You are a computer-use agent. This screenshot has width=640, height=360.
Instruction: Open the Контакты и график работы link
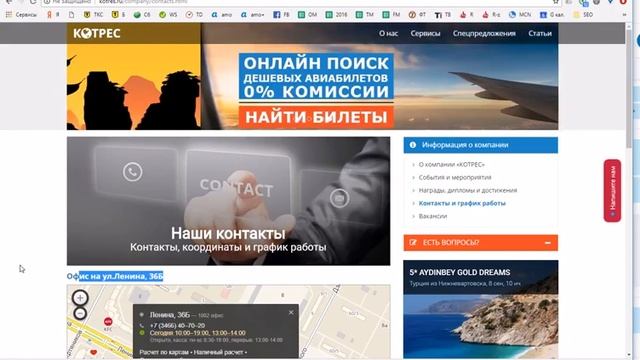tap(462, 203)
